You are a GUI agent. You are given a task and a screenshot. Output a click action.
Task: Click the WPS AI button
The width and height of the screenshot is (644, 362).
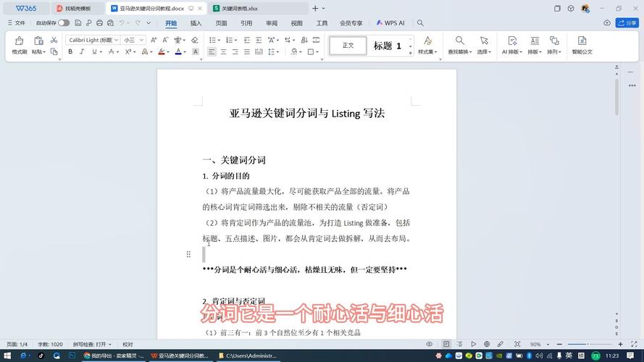[390, 23]
